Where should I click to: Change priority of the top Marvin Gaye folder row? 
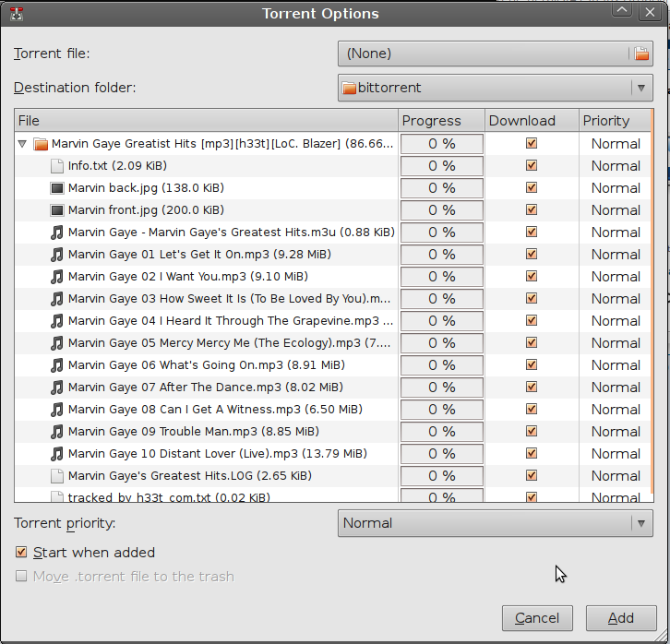tap(616, 144)
